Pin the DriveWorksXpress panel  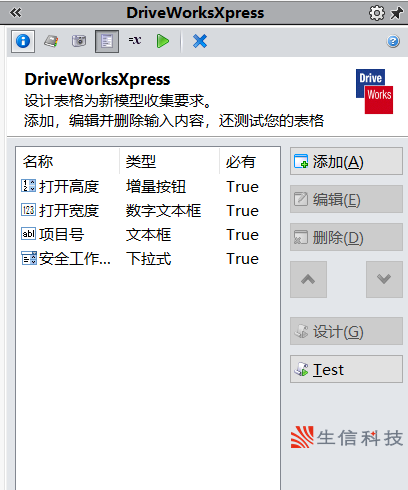[397, 13]
